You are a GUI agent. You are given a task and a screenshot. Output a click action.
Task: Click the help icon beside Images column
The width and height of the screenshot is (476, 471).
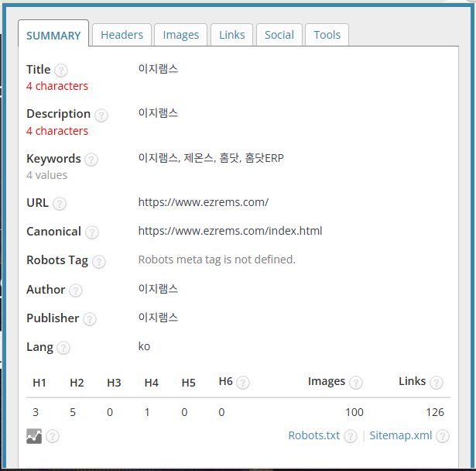(356, 383)
